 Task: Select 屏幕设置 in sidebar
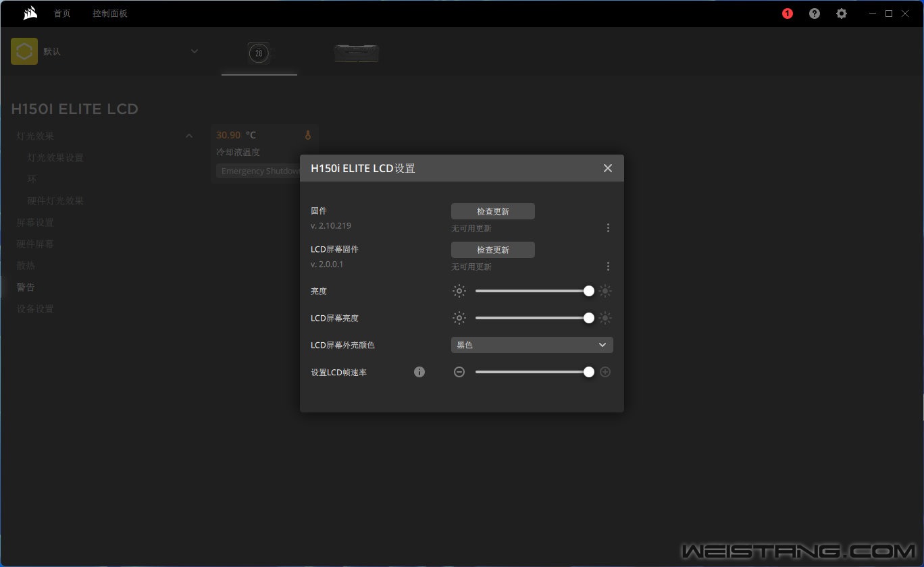(x=35, y=222)
